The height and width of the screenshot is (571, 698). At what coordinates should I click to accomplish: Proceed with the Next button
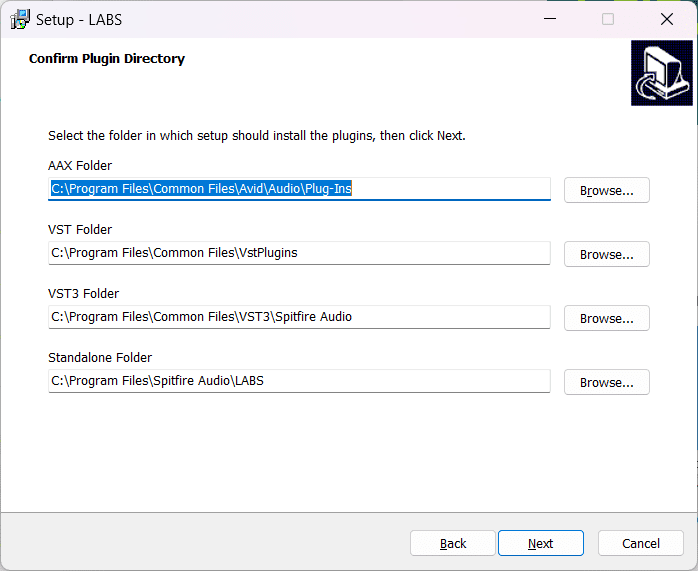540,543
